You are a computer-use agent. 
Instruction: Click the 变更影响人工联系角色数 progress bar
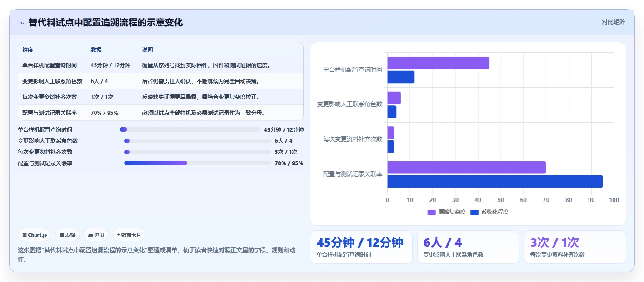197,141
